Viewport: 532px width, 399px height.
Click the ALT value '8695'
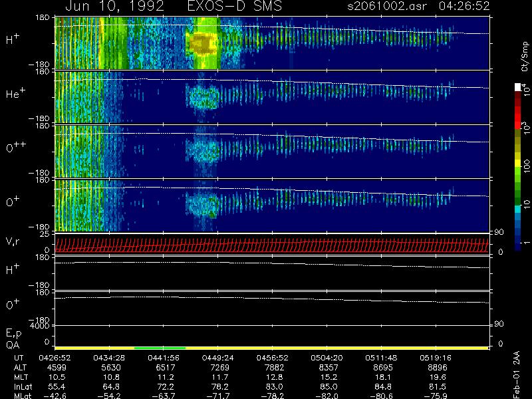point(383,368)
